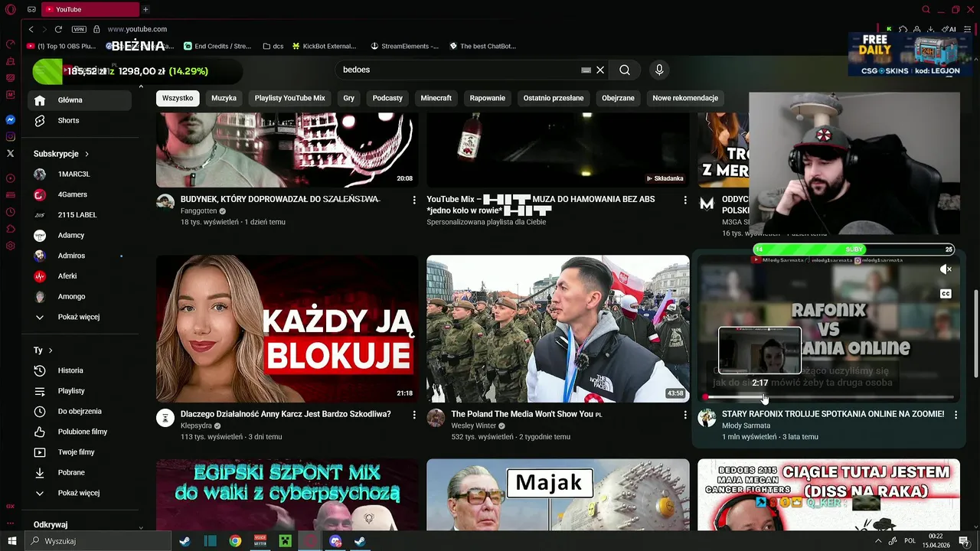Viewport: 980px width, 551px height.
Task: Select the Playlisty YouTube Mix chip
Action: point(289,98)
